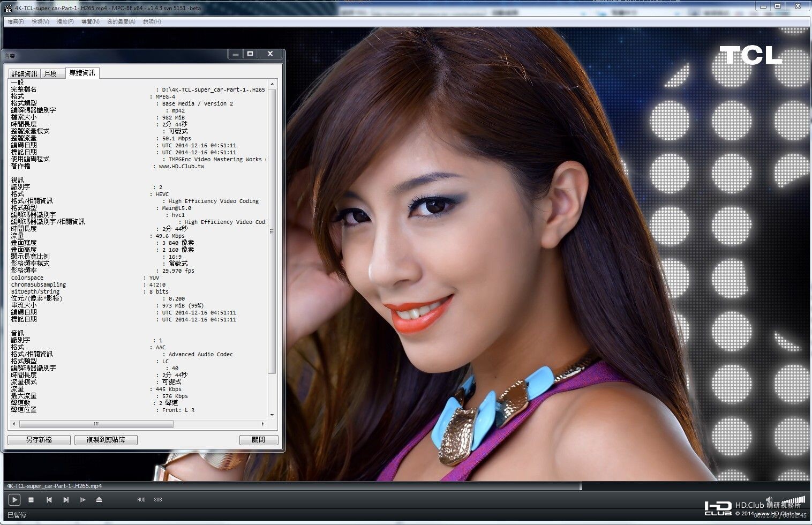Click the '3 840 像素' width value
The image size is (812, 525).
click(x=178, y=243)
